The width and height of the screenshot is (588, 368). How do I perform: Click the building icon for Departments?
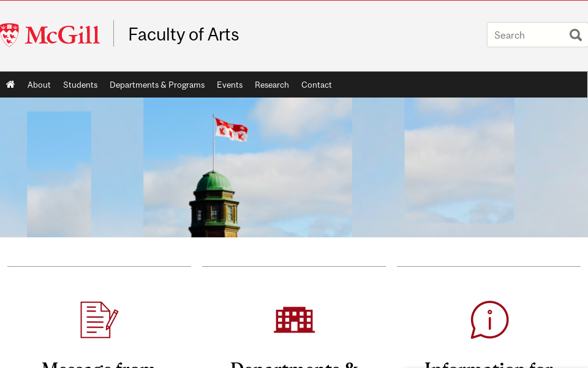[294, 320]
